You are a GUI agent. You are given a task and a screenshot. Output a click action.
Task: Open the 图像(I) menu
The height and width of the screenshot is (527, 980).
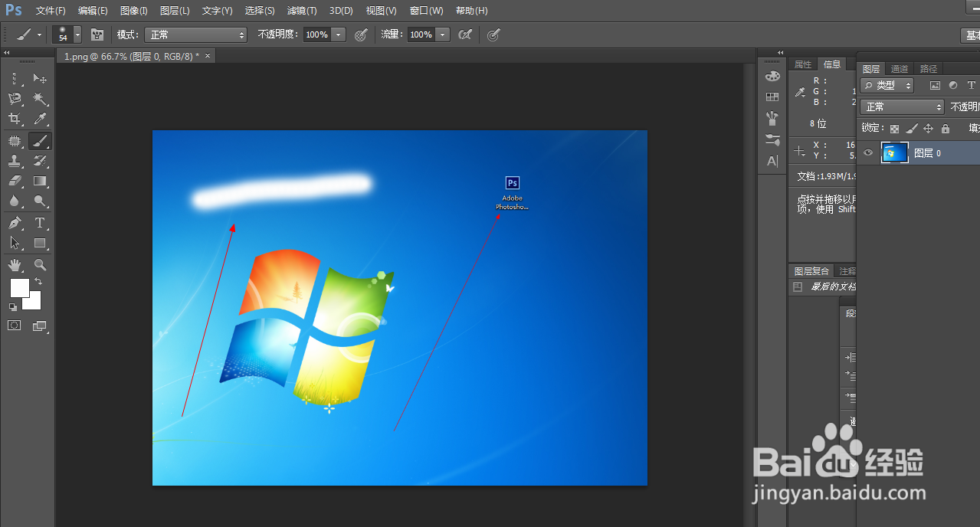coord(134,11)
